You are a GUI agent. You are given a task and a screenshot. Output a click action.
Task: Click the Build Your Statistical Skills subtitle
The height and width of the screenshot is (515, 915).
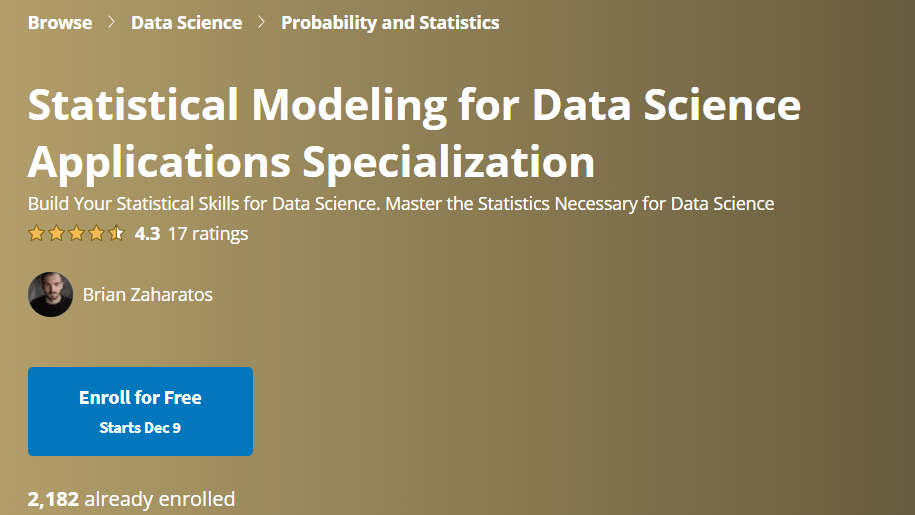coord(401,204)
